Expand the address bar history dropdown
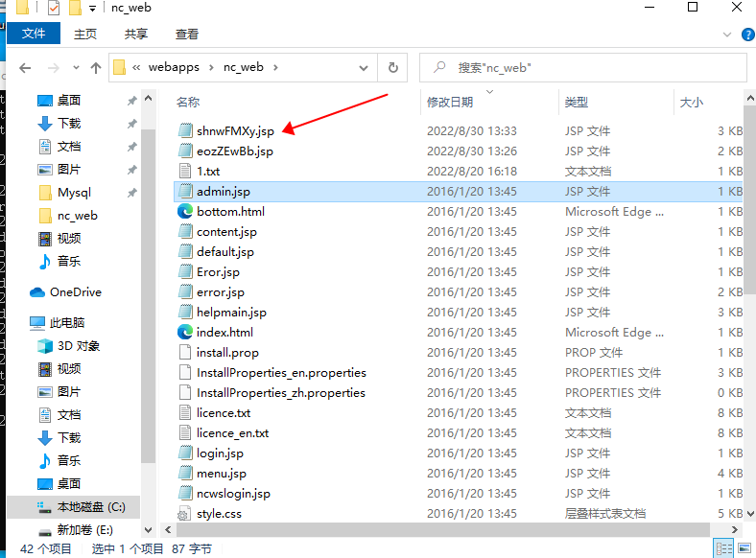 coord(364,68)
